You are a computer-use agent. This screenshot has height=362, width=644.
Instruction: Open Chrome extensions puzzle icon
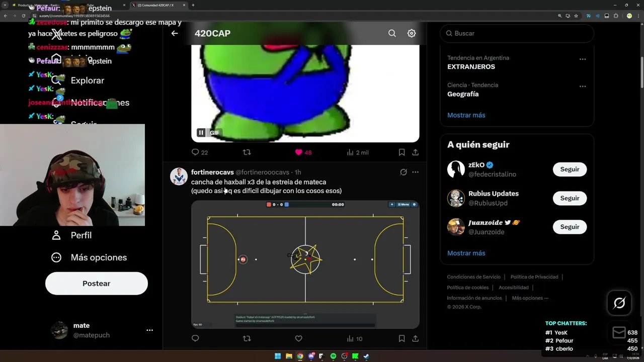[x=616, y=16]
